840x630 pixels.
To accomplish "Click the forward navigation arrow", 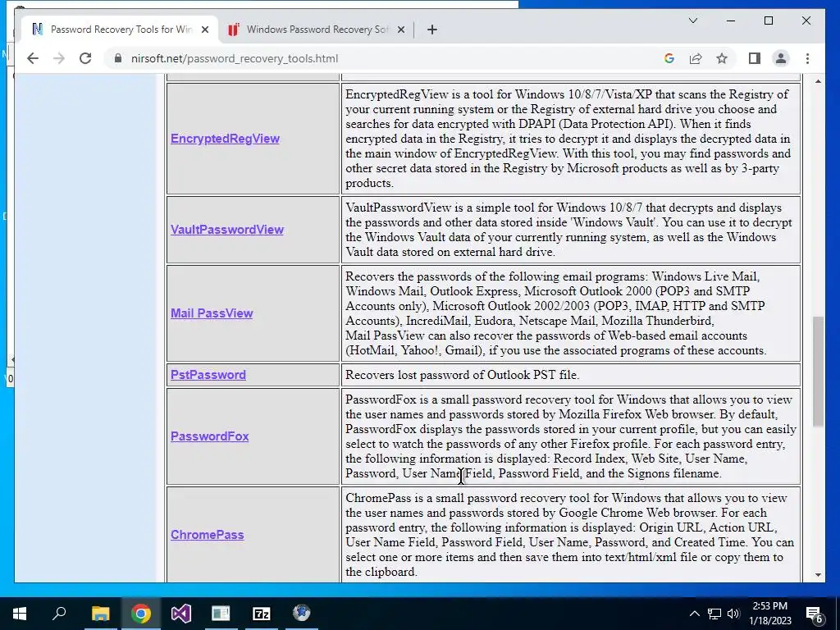I will point(59,58).
